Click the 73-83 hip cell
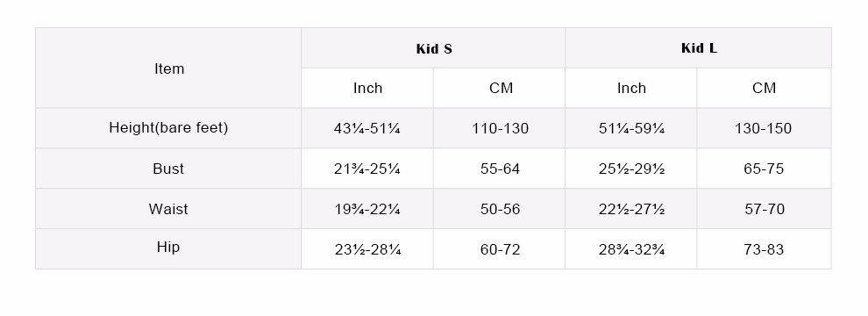Screen dimensions: 868x316 (764, 249)
